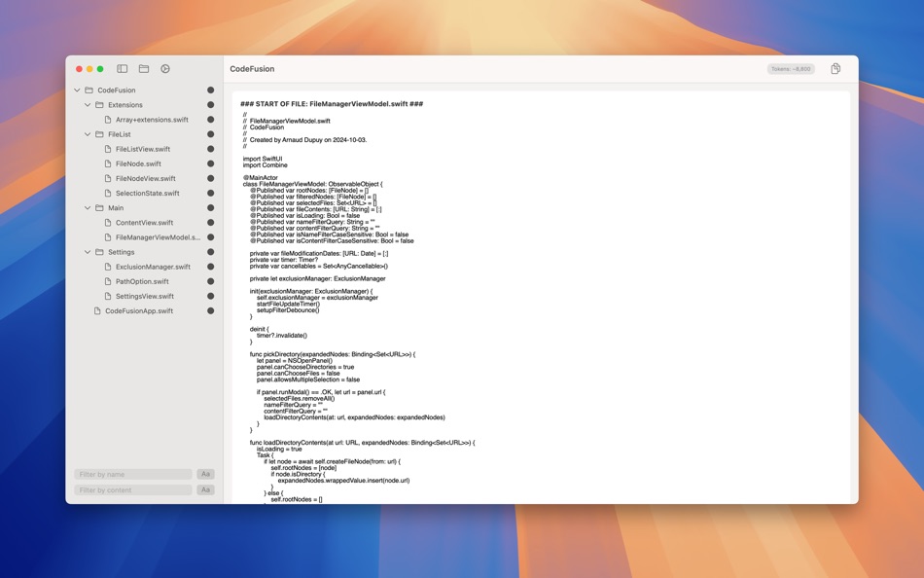This screenshot has height=578, width=924.
Task: Collapse the CodeFusion root folder chevron
Action: 77,90
